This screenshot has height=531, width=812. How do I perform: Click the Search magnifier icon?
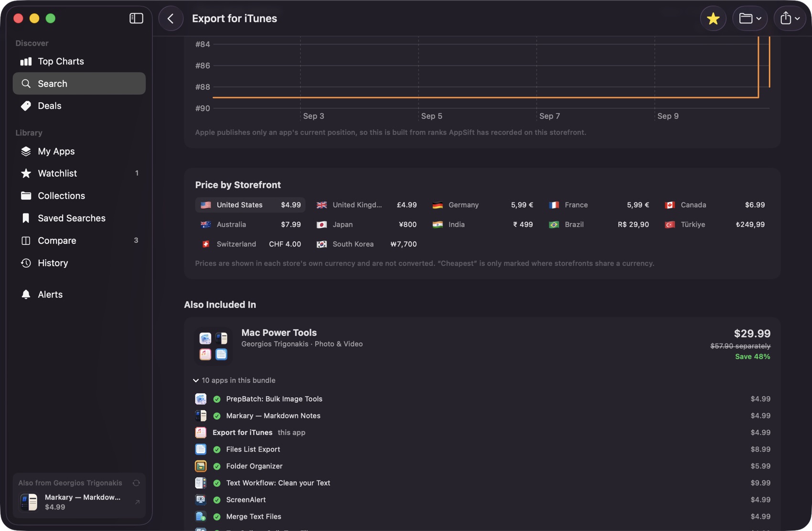coord(26,84)
